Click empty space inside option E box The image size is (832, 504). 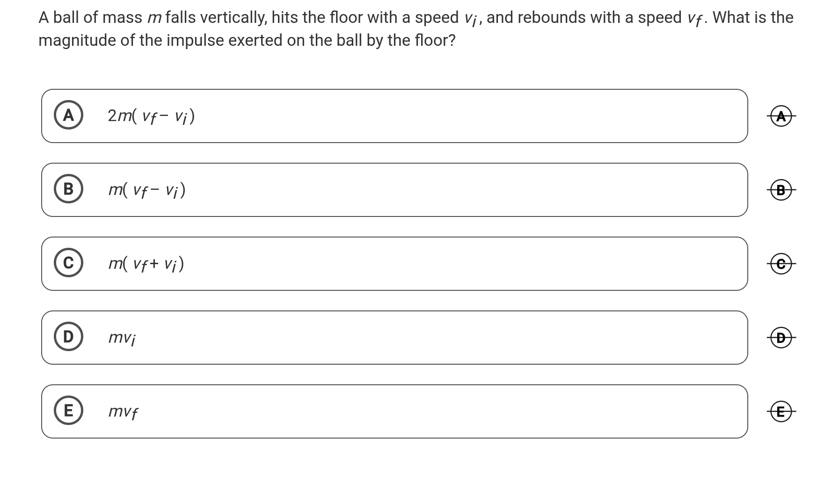[x=421, y=411]
